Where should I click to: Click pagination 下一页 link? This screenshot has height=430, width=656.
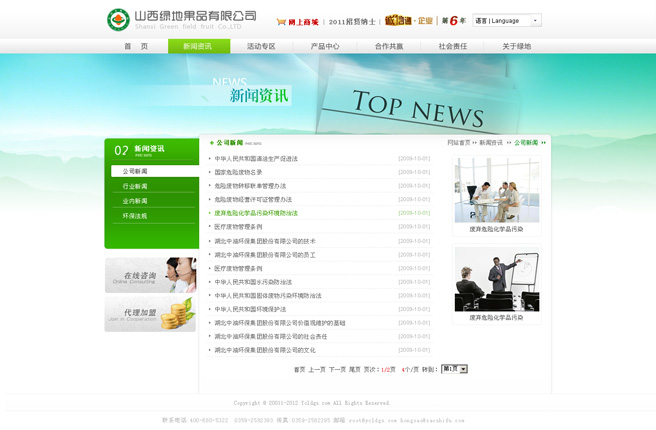point(337,369)
